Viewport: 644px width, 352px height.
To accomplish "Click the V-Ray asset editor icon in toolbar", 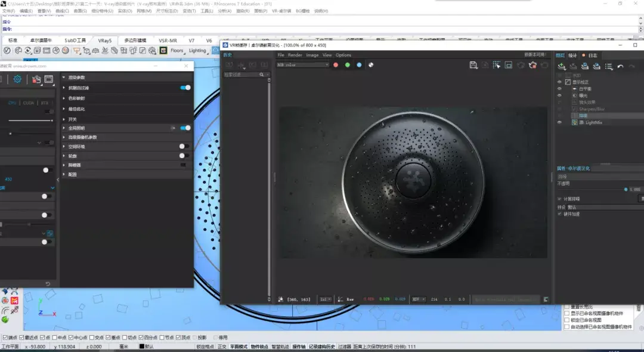I will point(7,51).
